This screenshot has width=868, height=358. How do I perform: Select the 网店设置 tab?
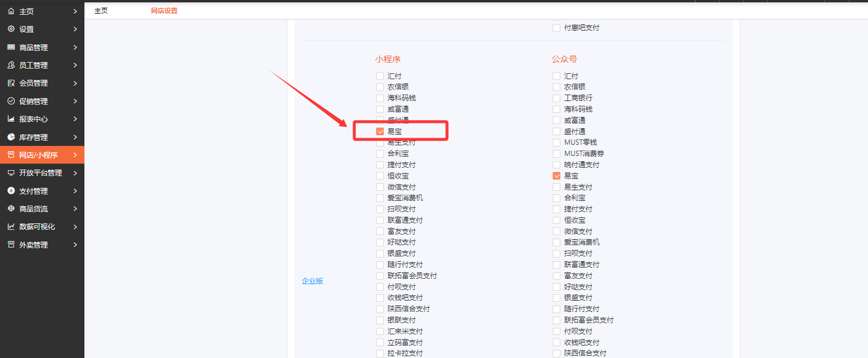(x=164, y=11)
